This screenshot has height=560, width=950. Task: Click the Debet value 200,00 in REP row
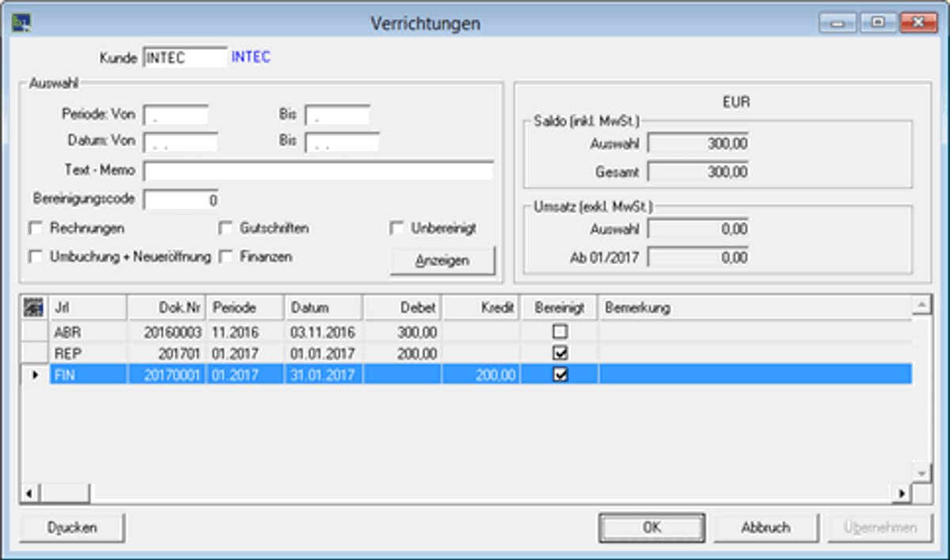point(402,354)
